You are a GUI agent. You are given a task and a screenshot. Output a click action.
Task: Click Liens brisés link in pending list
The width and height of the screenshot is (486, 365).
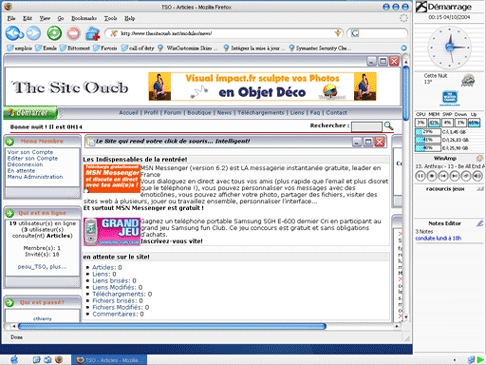coord(111,281)
